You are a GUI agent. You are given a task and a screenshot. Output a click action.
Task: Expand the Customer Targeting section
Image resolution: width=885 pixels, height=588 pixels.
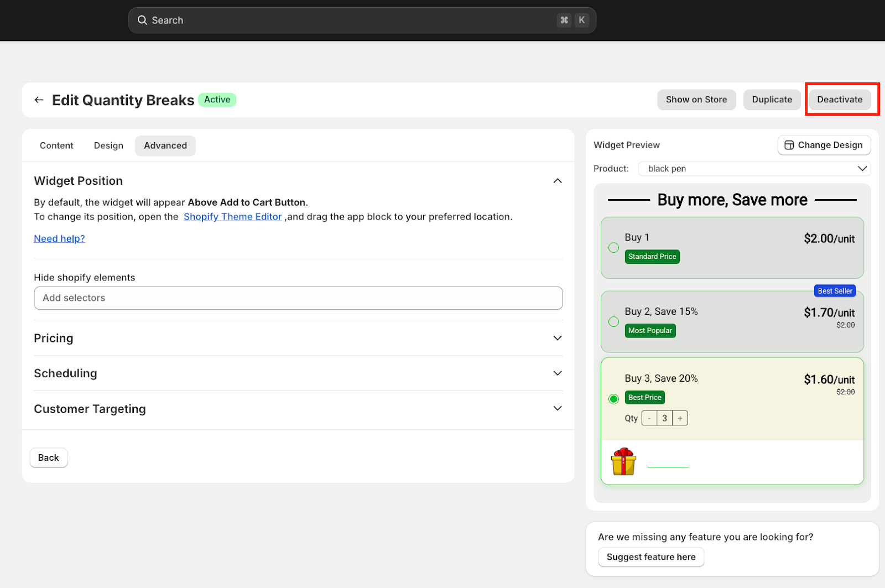[557, 409]
